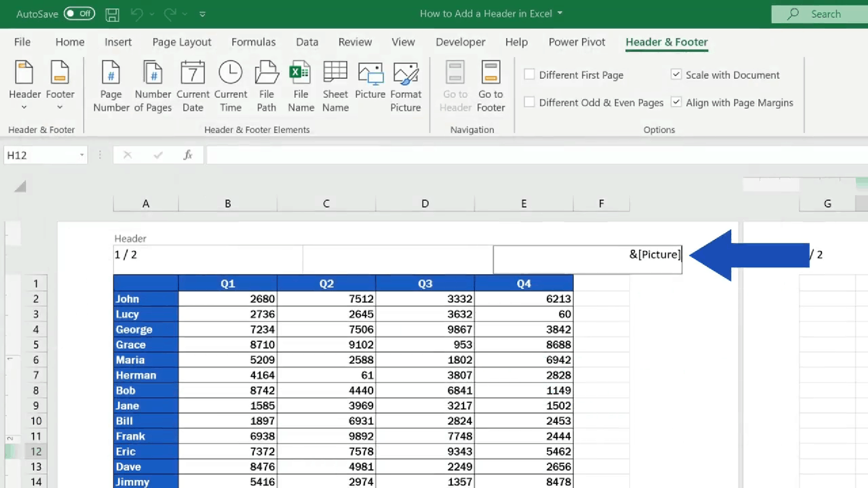Open the Page Layout tab

[x=181, y=42]
